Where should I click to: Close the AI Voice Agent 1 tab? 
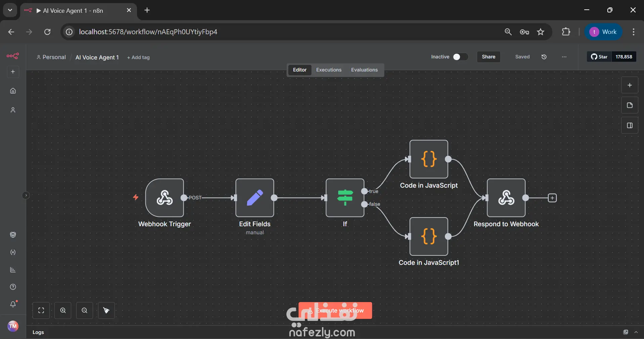(129, 10)
